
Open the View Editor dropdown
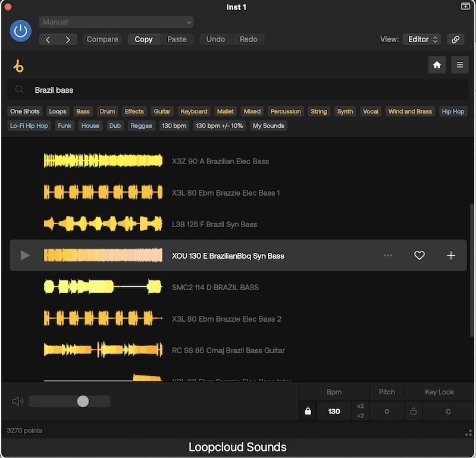(422, 39)
